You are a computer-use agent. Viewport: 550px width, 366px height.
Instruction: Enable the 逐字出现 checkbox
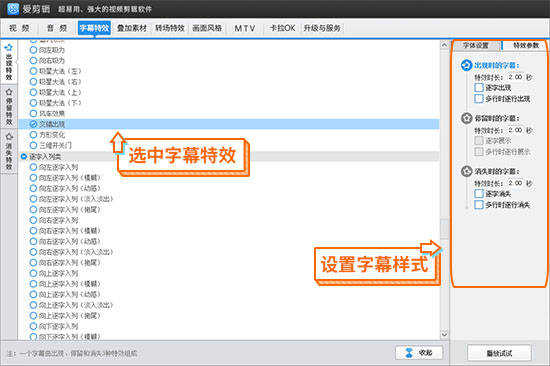[479, 87]
